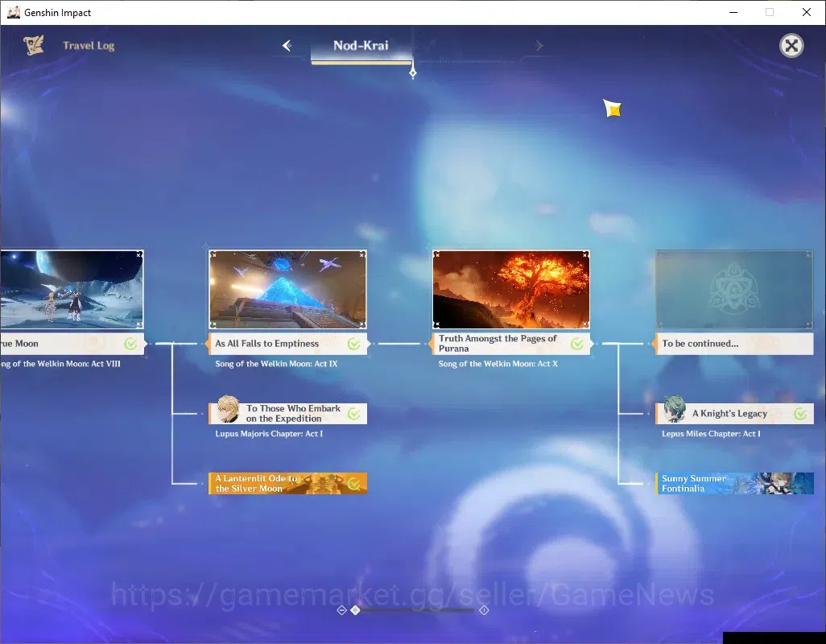Screen dimensions: 826x644
Task: Click checkmark on A Knight's Legacy
Action: [800, 414]
